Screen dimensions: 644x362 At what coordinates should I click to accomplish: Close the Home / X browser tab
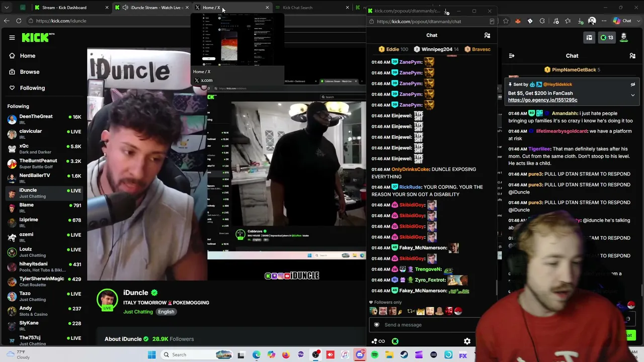coord(267,8)
